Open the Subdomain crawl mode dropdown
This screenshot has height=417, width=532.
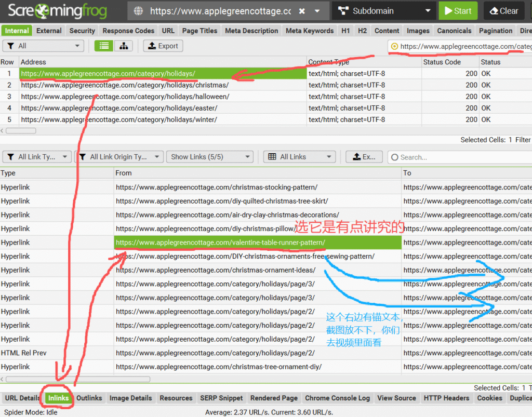pyautogui.click(x=385, y=11)
